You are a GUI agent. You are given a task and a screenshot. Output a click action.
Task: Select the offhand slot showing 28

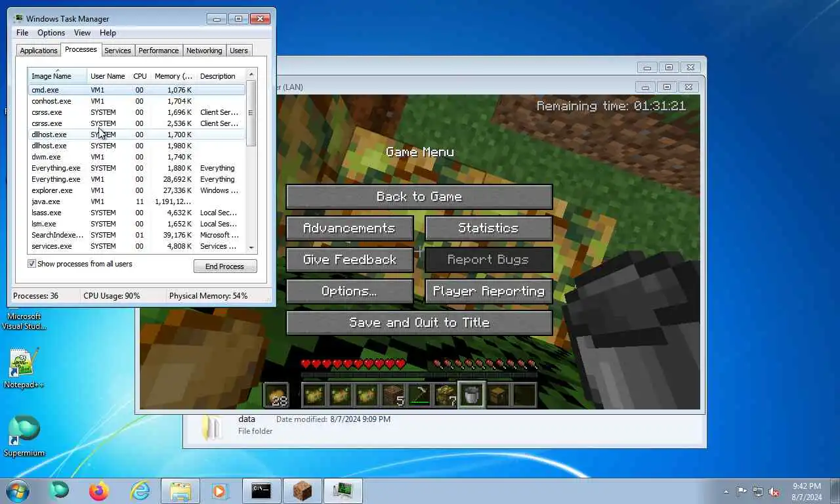pos(276,395)
